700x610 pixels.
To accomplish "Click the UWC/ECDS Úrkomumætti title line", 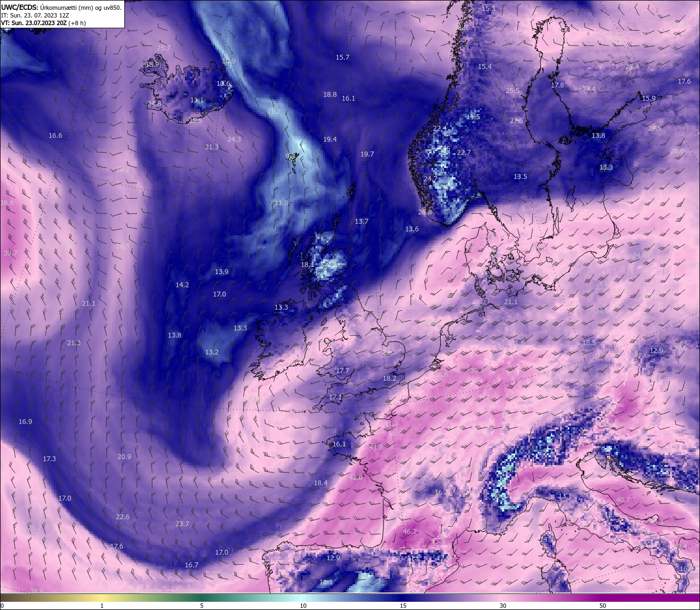I will 61,7.
